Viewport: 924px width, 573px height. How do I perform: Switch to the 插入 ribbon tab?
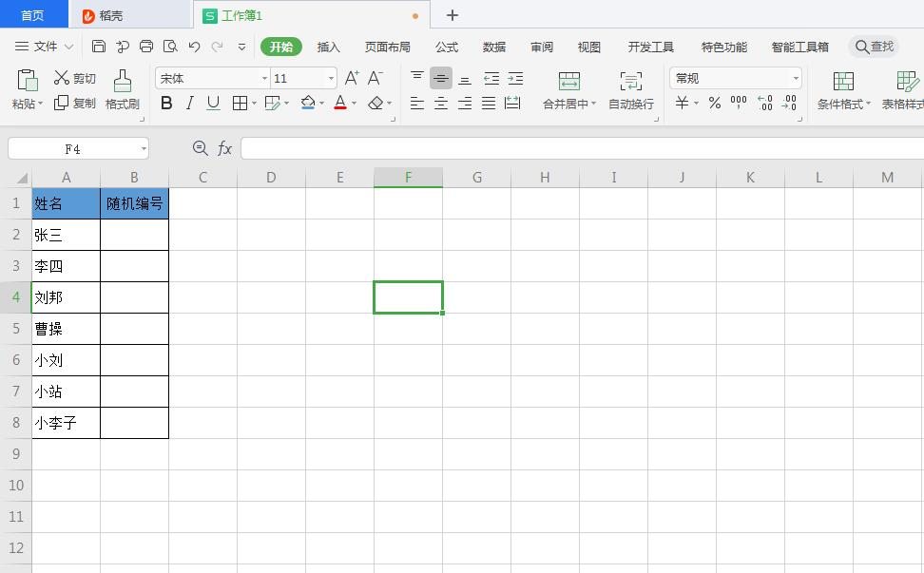coord(330,47)
